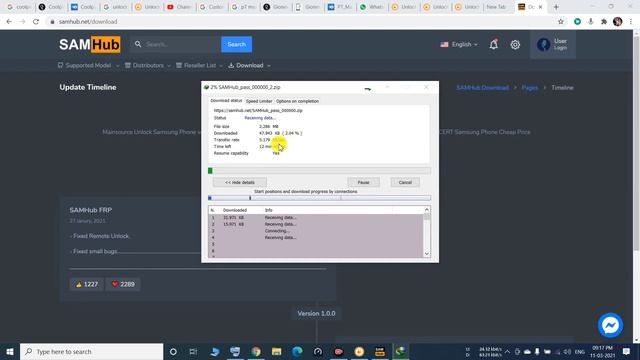The height and width of the screenshot is (360, 640).
Task: Open the Windows notification center icon
Action: 627,351
